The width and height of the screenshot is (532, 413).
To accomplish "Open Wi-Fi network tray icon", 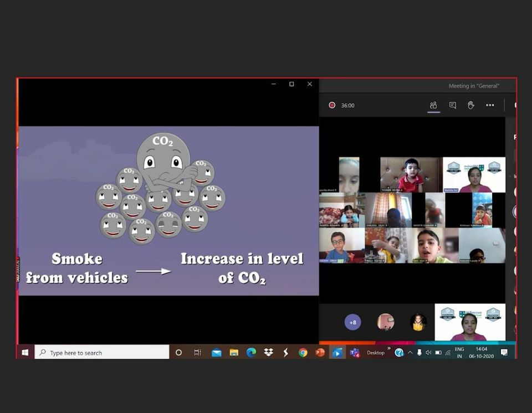I will click(448, 353).
